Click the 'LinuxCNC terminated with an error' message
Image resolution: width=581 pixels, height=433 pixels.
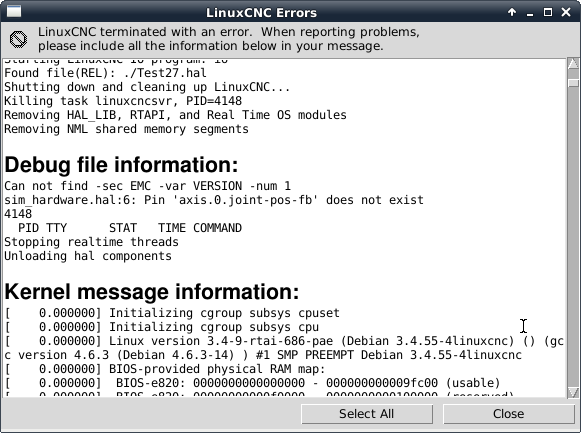[229, 39]
